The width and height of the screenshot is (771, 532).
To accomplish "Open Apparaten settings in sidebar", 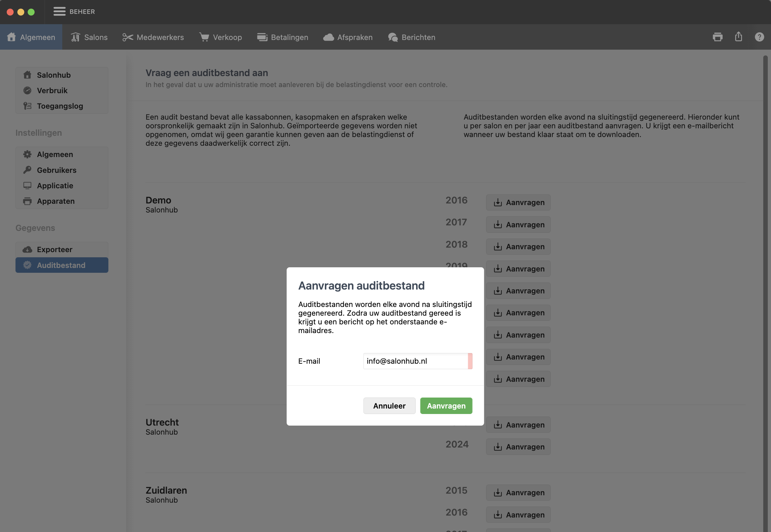I will tap(56, 201).
